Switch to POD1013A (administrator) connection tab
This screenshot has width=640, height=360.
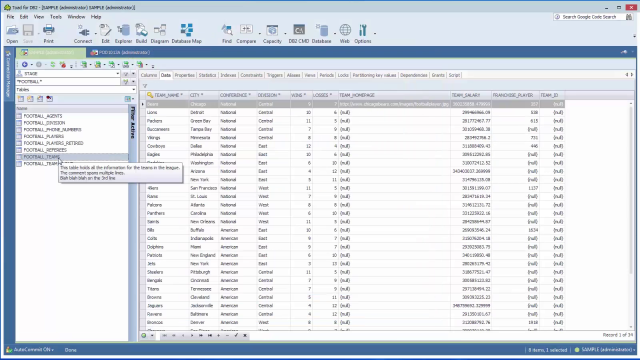point(121,52)
